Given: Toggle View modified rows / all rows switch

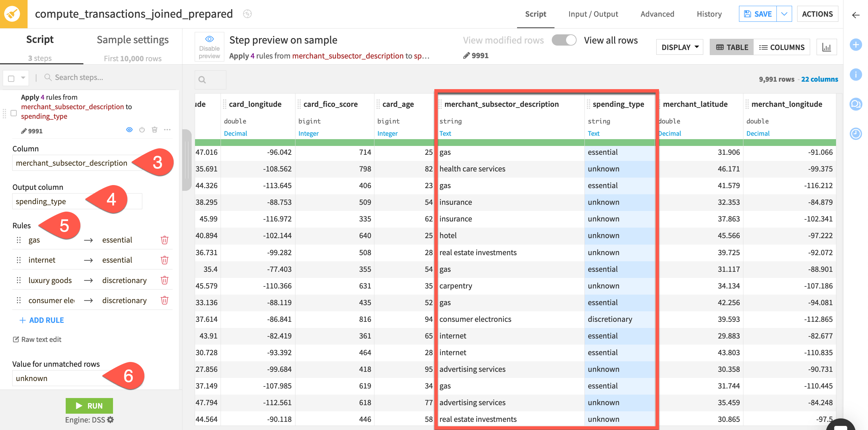Looking at the screenshot, I should pyautogui.click(x=564, y=40).
